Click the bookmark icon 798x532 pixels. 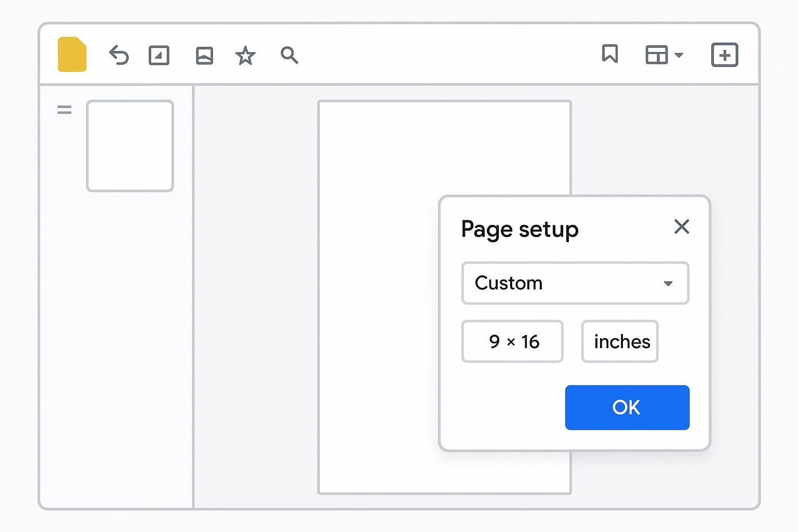tap(609, 54)
